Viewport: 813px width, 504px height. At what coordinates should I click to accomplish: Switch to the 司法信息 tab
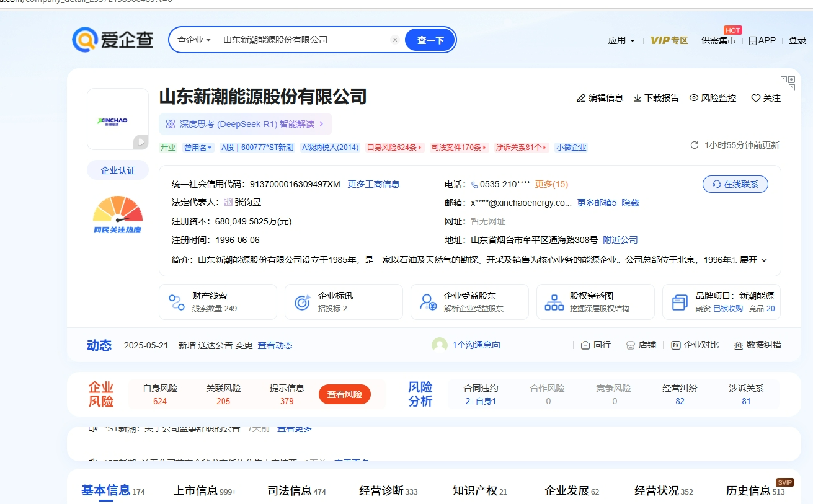[x=296, y=490]
